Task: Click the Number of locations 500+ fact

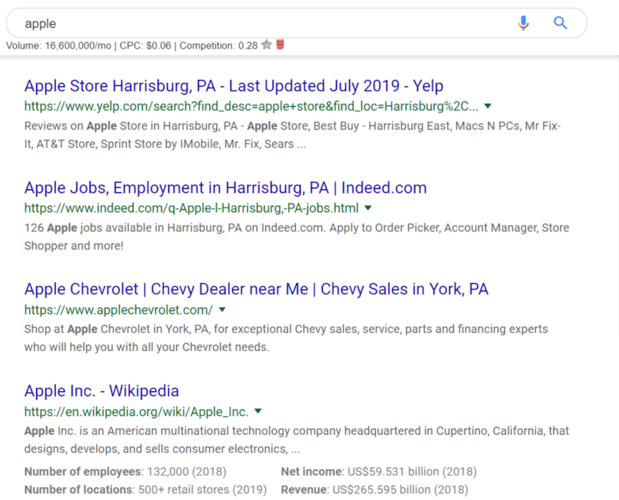Action: click(145, 490)
